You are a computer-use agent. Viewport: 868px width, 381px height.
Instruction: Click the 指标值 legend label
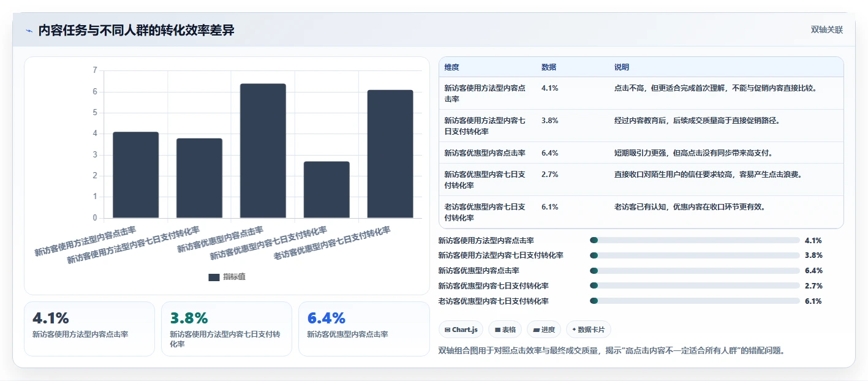point(234,277)
